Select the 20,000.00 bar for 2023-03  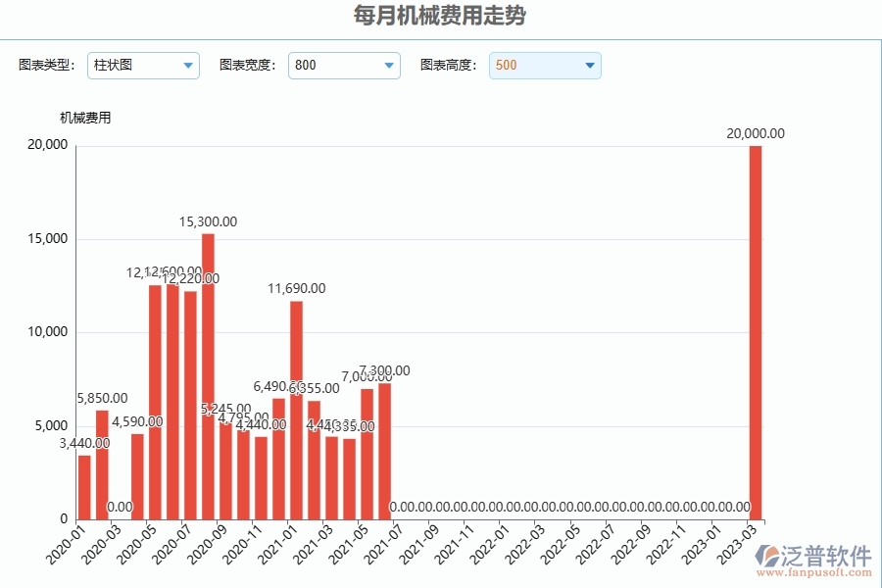[x=755, y=333]
